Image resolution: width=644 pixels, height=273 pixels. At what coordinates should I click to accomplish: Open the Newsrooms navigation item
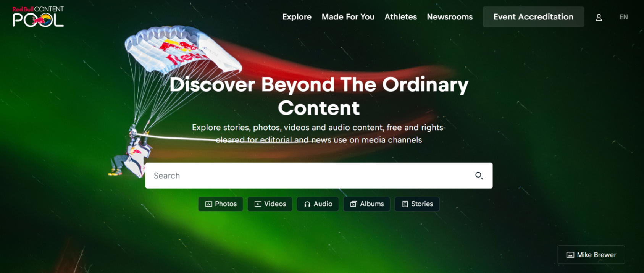point(450,17)
